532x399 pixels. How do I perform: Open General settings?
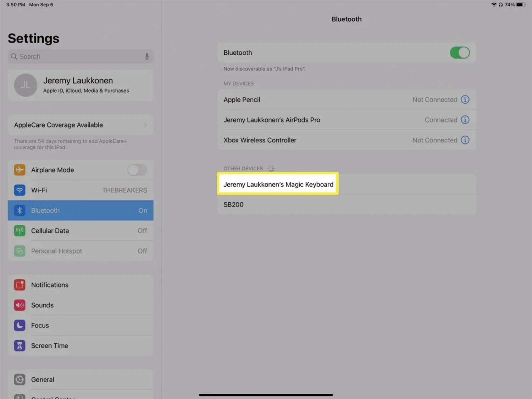click(81, 379)
